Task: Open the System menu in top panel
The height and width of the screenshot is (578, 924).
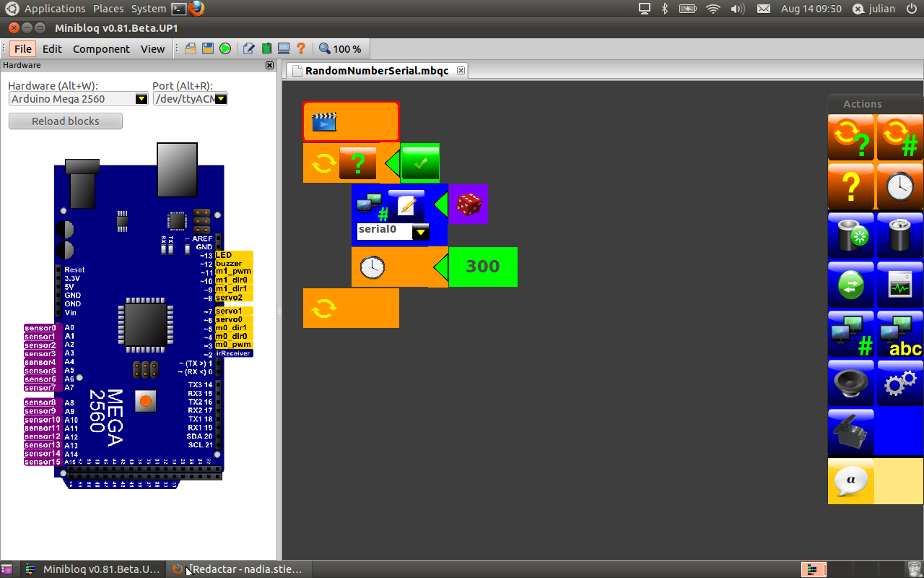Action: 149,9
